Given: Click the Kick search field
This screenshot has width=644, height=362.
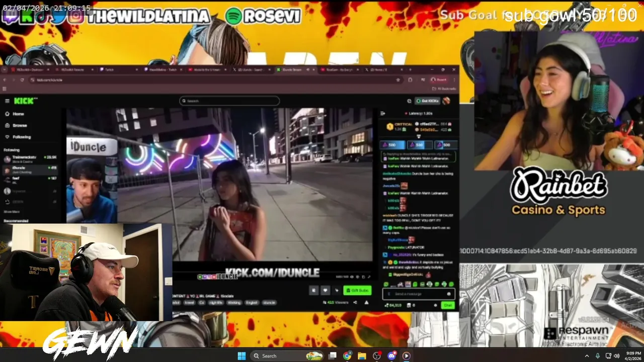Looking at the screenshot, I should (229, 101).
